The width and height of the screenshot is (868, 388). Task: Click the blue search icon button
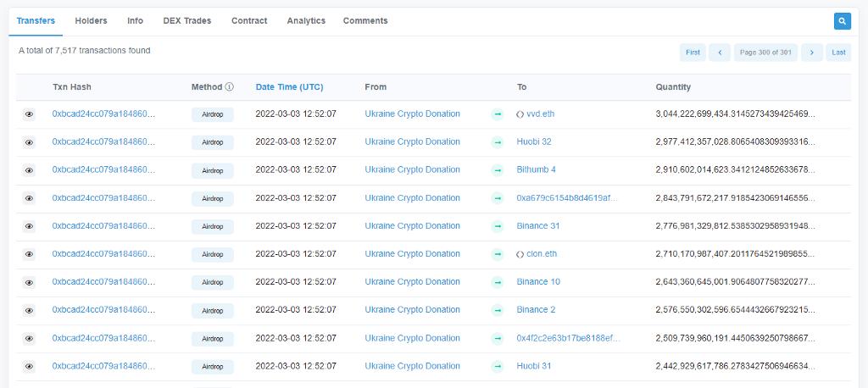point(842,21)
